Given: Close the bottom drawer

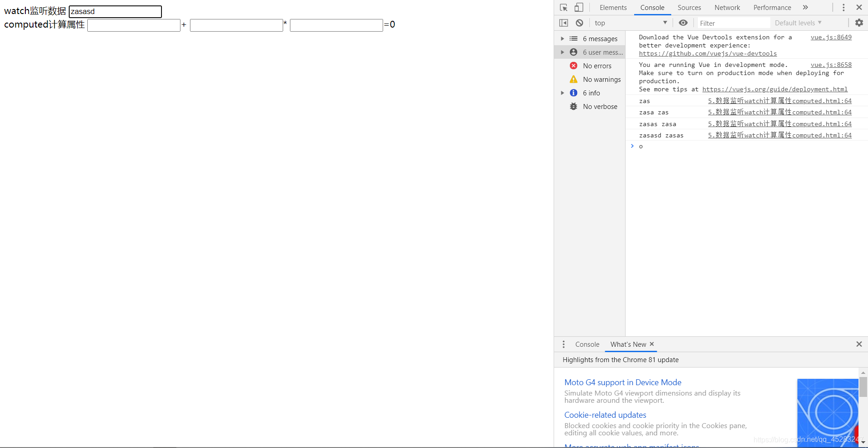Looking at the screenshot, I should point(859,344).
